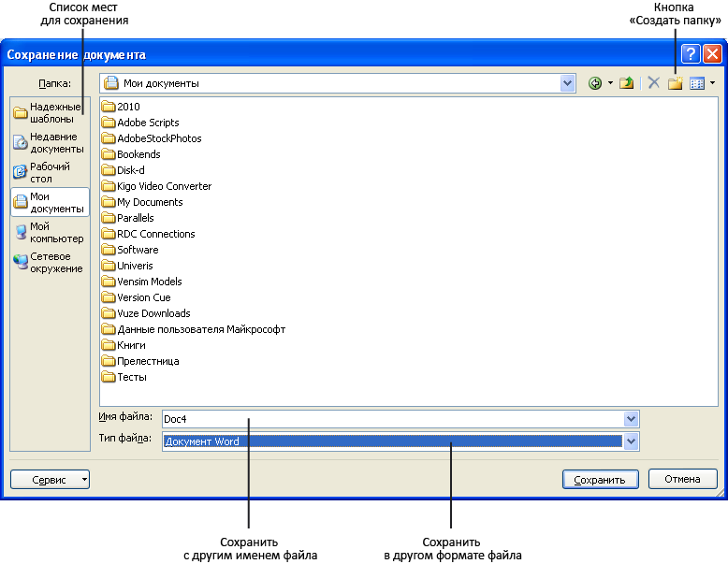Click the Тесты folder name
Viewport: 728px width, 564px height.
[x=132, y=377]
